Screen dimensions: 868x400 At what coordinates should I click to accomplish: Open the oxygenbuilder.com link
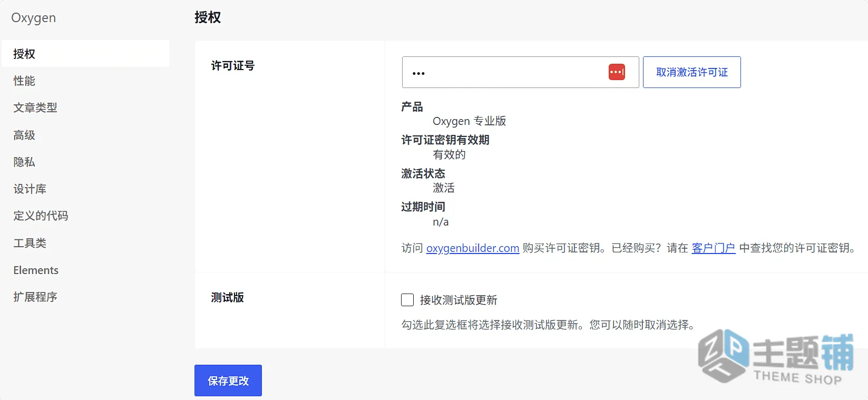[473, 248]
